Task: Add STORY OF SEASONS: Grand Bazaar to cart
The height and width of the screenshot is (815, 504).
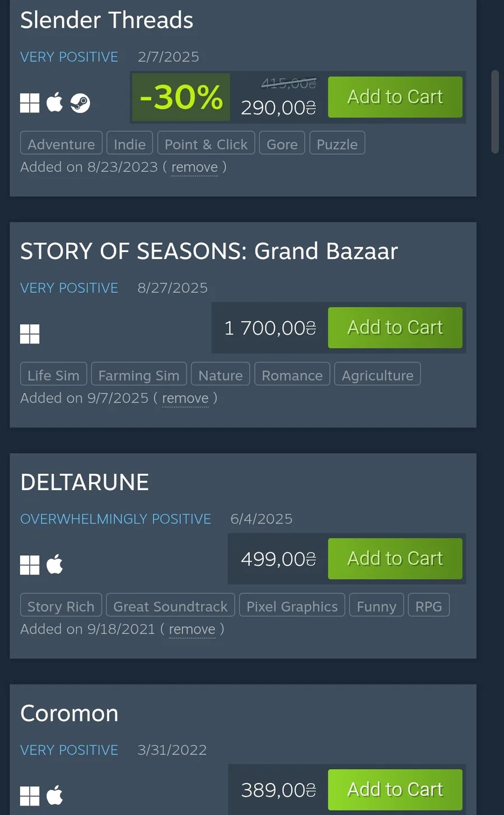Action: [395, 328]
